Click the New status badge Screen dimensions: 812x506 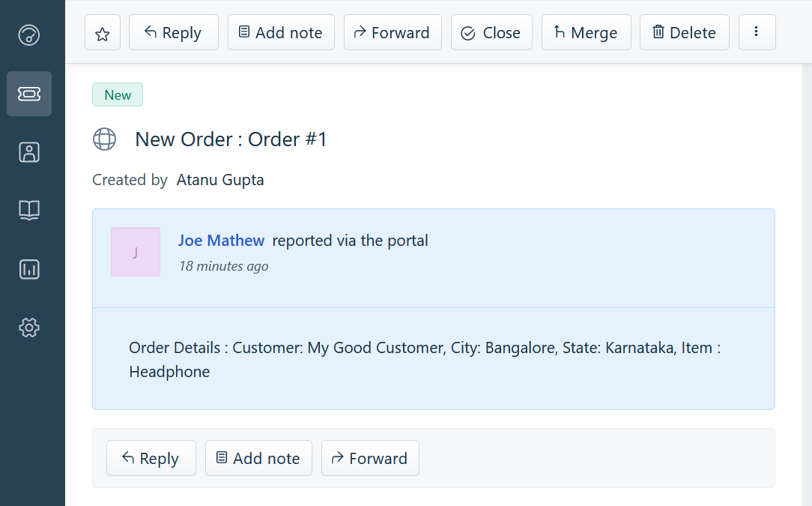coord(118,95)
